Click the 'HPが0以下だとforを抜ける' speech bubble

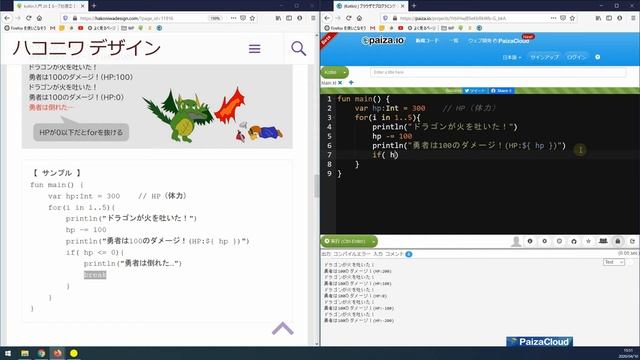81,132
